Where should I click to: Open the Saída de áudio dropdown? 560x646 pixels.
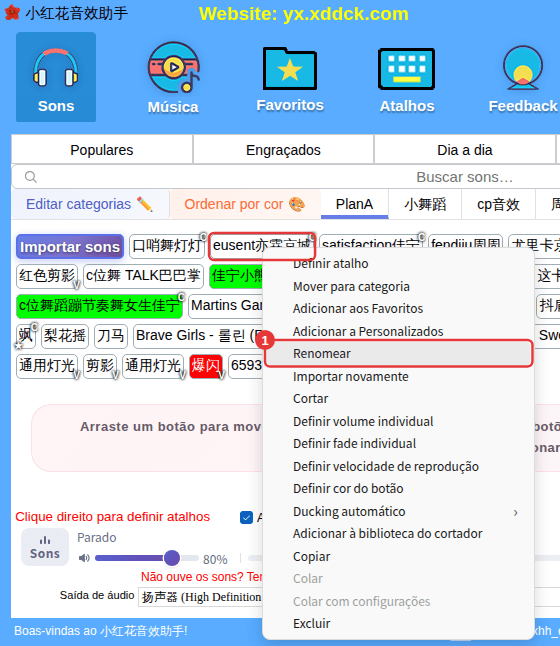point(200,597)
